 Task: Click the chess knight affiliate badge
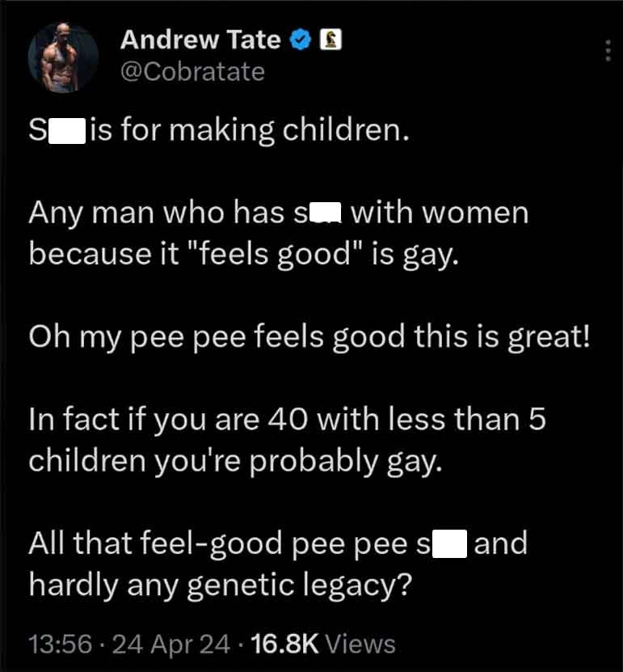tap(329, 40)
